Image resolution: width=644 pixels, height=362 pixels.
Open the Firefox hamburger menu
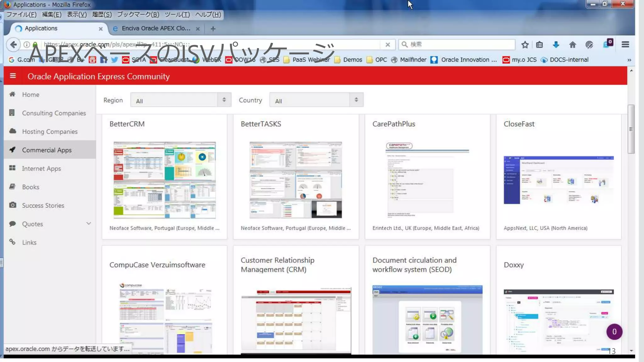[625, 45]
